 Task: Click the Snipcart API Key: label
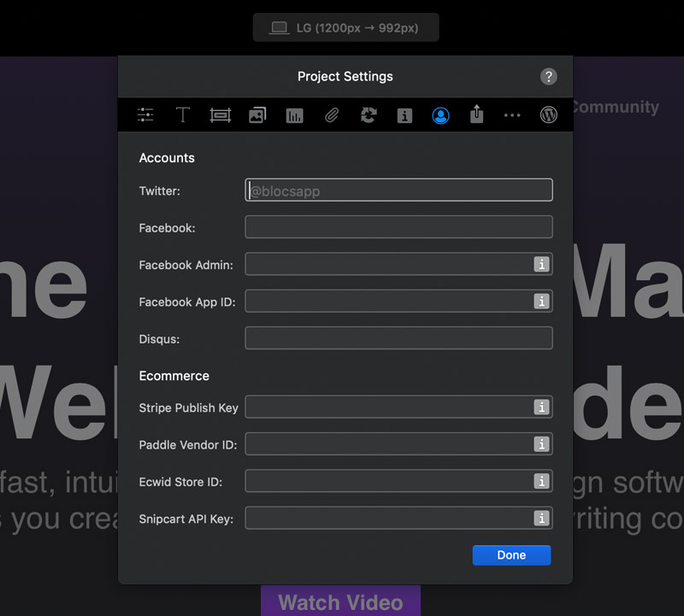click(186, 519)
